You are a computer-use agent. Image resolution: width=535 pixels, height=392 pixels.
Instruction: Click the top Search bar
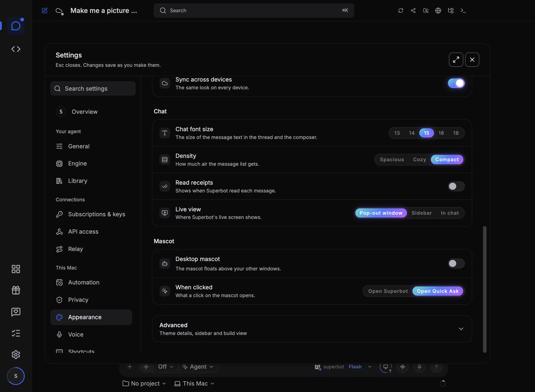pos(254,10)
